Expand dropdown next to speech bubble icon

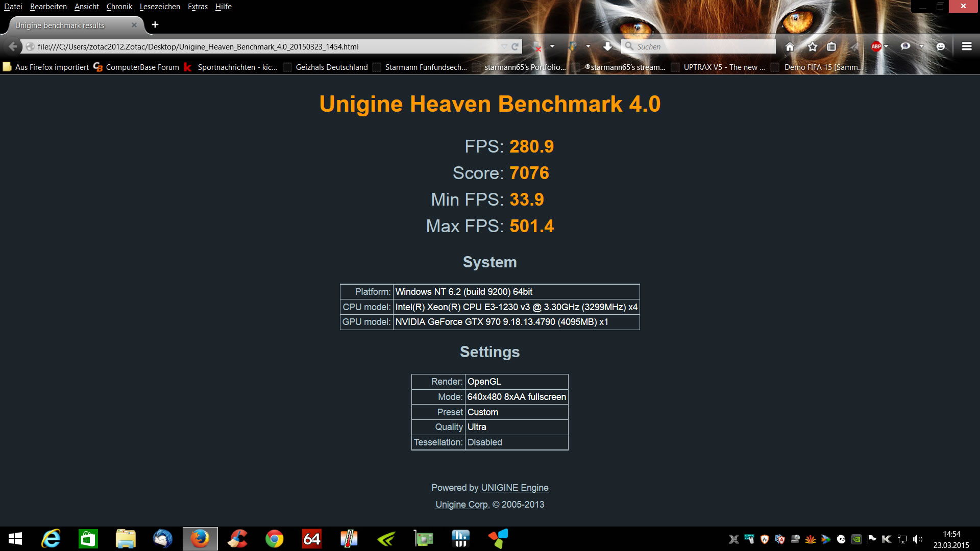point(921,46)
